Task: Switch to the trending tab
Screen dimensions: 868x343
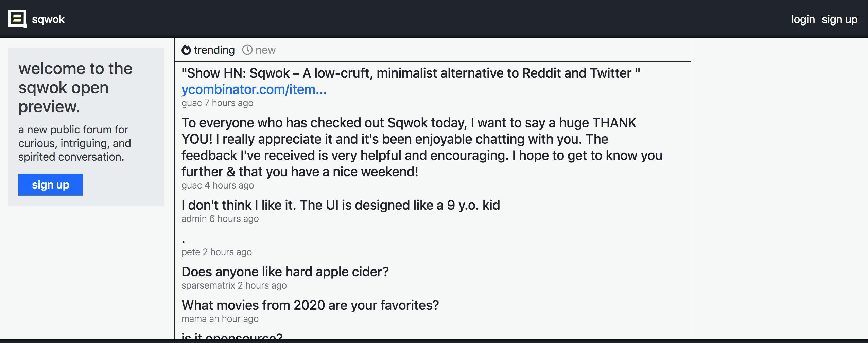Action: click(x=208, y=50)
